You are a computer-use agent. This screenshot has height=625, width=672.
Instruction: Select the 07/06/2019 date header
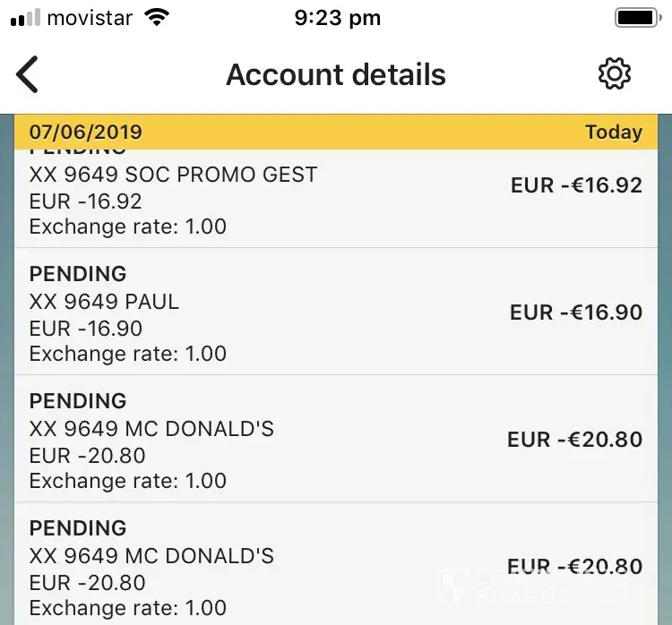86,133
